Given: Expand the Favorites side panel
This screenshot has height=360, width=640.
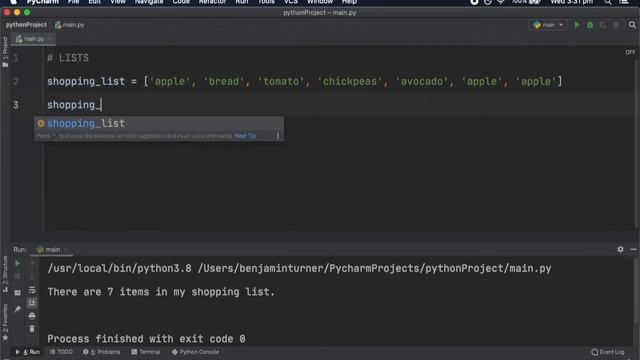Looking at the screenshot, I should click(x=5, y=322).
